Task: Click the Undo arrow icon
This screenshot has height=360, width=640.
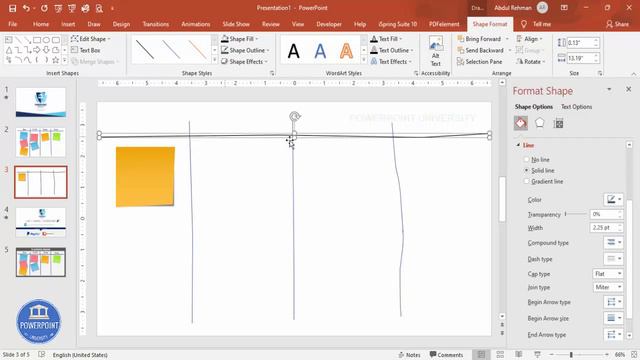Action: pos(26,8)
